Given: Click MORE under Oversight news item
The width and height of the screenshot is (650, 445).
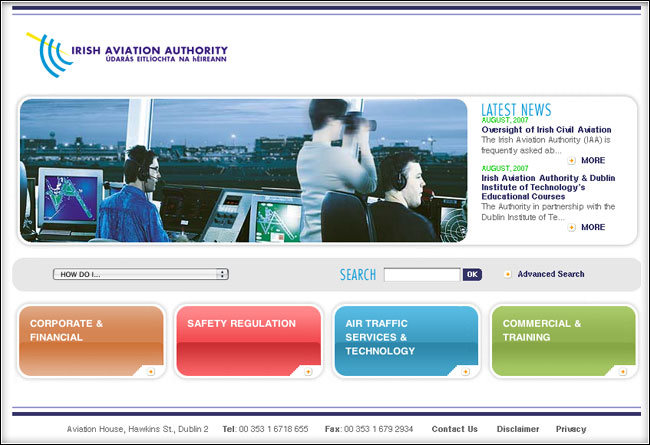Looking at the screenshot, I should [x=593, y=160].
